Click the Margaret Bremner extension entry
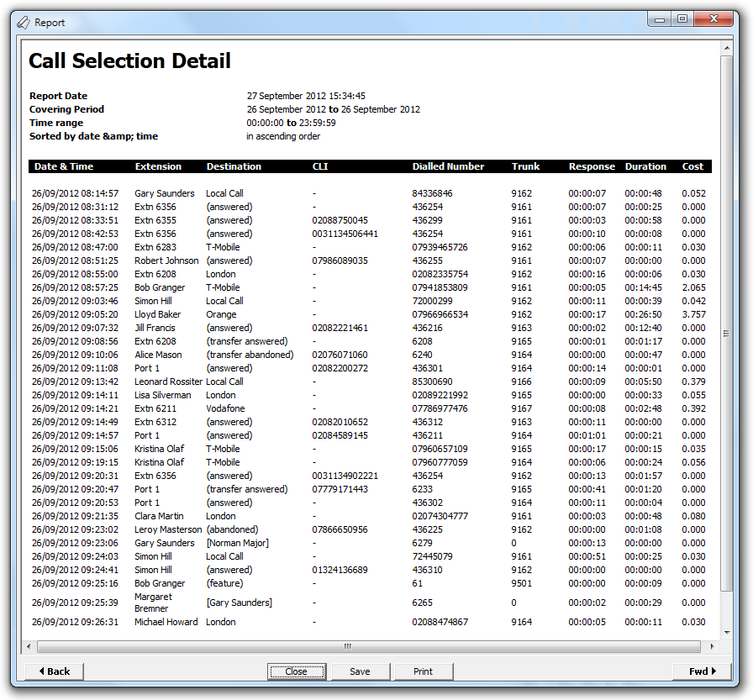This screenshot has width=753, height=700. (153, 603)
